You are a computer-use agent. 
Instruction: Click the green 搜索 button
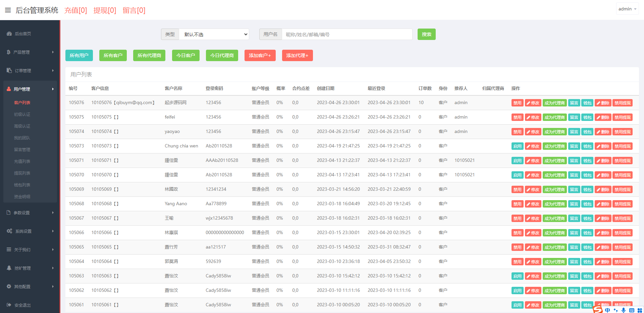pos(426,34)
